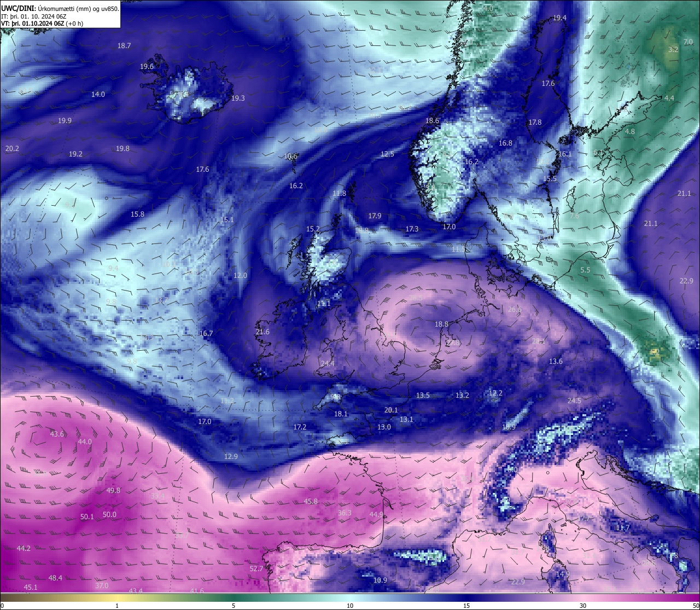Select the "15.8" value label
Screen dimensions: 700x610
click(137, 214)
